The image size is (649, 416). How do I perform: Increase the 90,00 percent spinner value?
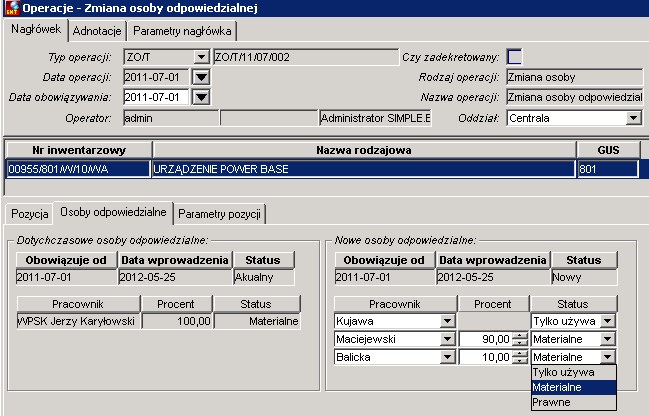(520, 336)
